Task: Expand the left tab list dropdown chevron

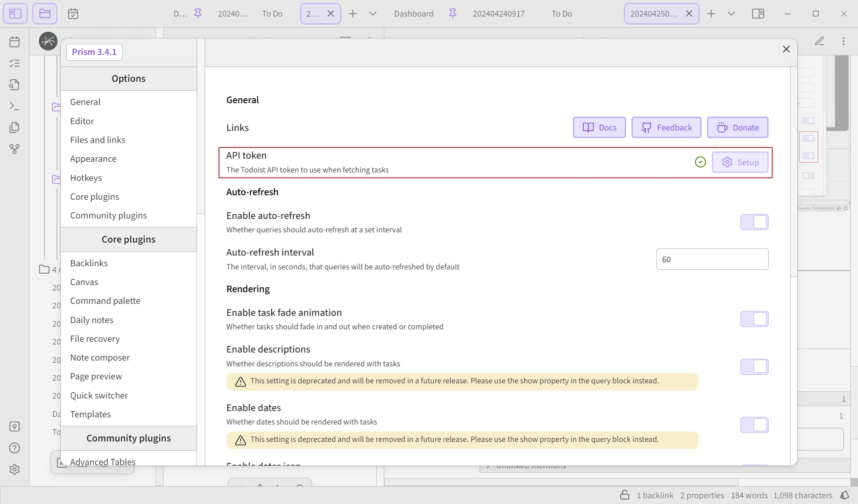Action: click(373, 13)
